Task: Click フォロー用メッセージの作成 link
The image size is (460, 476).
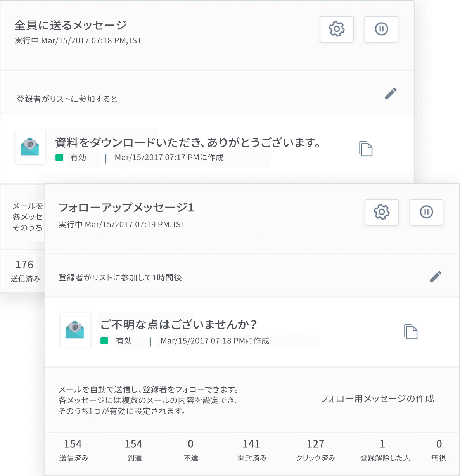Action: 377,399
